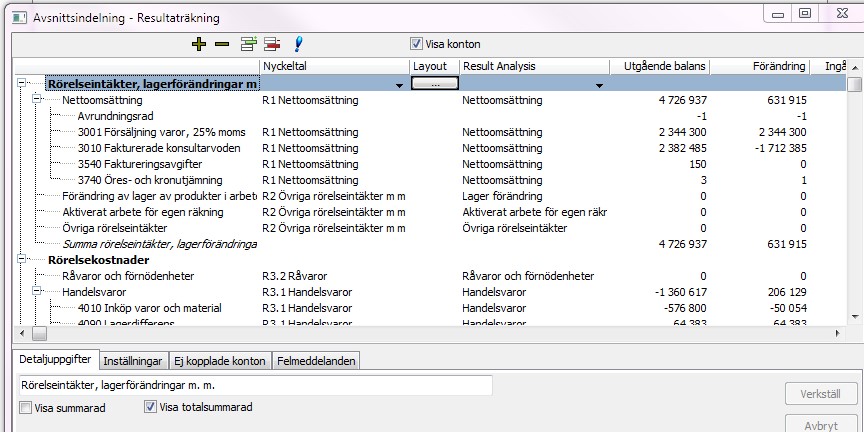
Task: Click the -1 712 385 change value
Action: 779,148
